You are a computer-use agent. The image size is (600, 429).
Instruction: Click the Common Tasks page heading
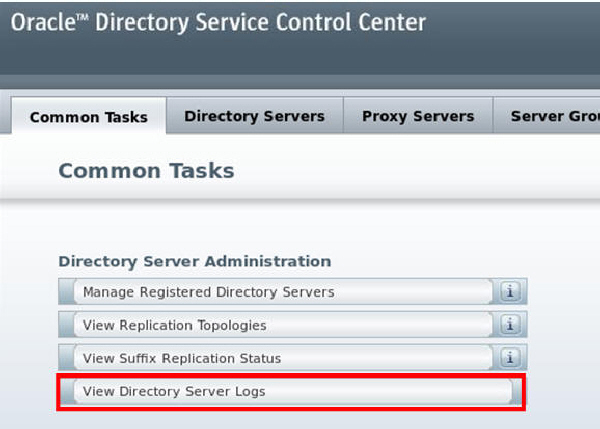(x=146, y=171)
